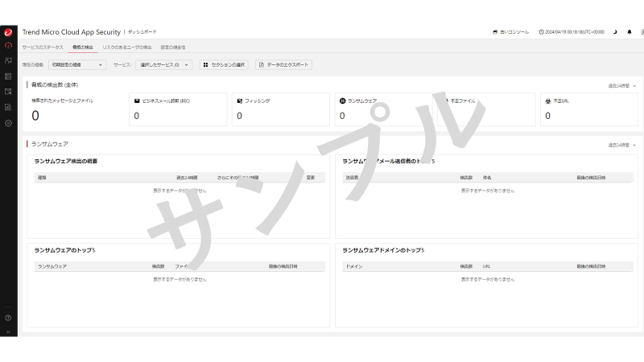
Task: Expand 過去24時間 dropdown in 脅威の検出数 section
Action: tap(622, 85)
